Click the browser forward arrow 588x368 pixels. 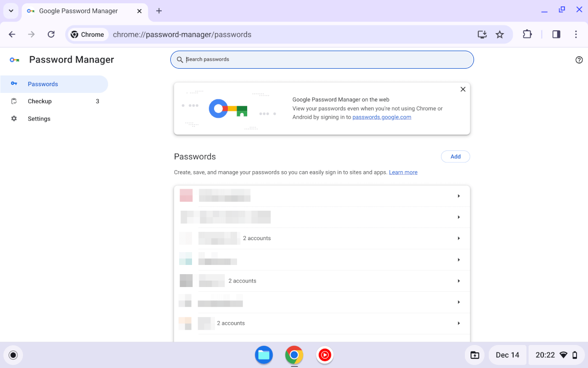point(31,34)
